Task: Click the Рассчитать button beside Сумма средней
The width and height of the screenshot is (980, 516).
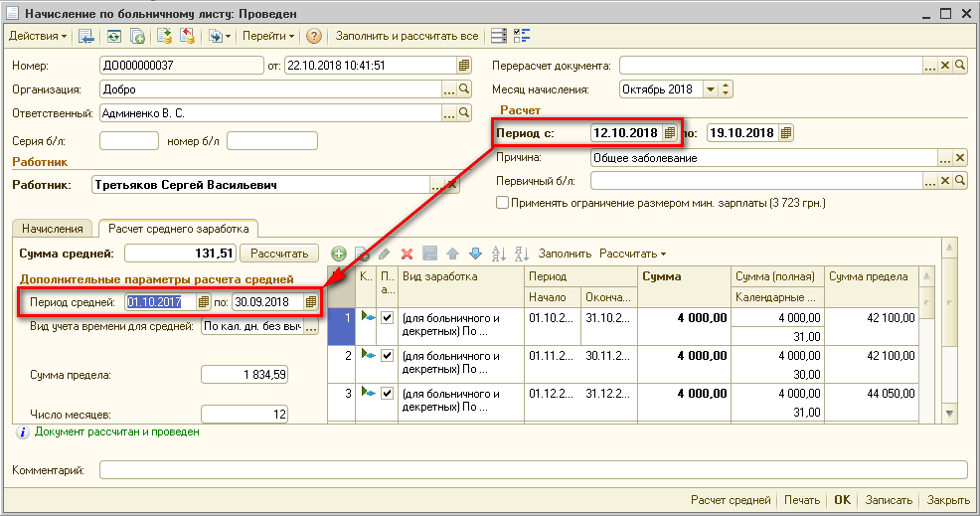Action: tap(282, 254)
